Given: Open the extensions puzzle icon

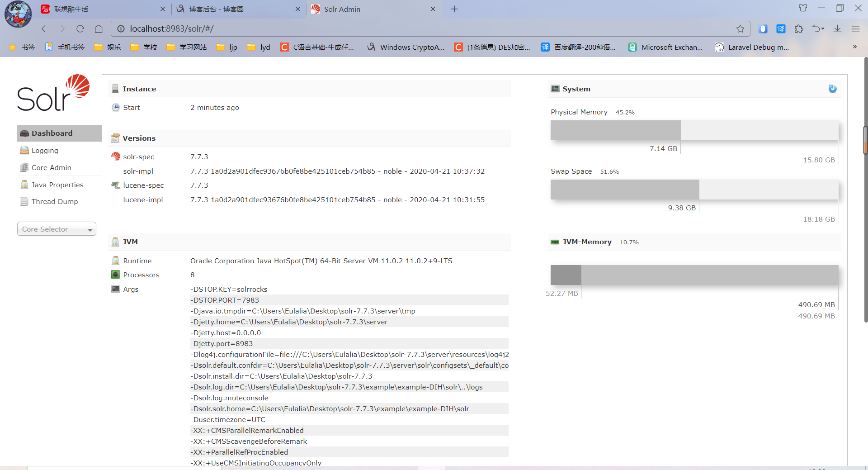Looking at the screenshot, I should click(799, 29).
